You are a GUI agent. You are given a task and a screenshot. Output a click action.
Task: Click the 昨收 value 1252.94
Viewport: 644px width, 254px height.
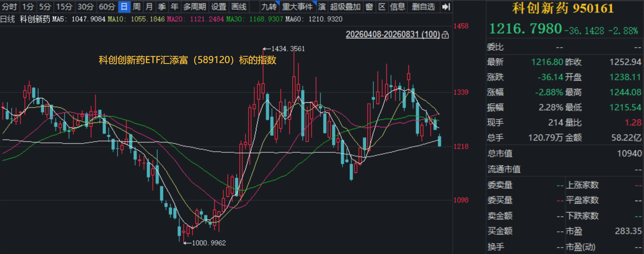tap(626, 62)
